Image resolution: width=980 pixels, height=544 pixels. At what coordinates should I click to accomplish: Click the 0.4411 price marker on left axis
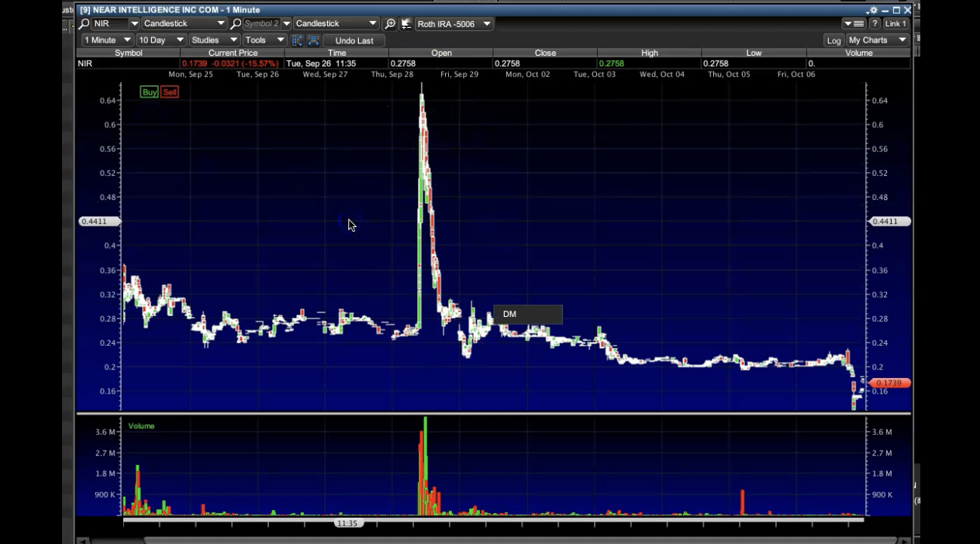[x=99, y=222]
